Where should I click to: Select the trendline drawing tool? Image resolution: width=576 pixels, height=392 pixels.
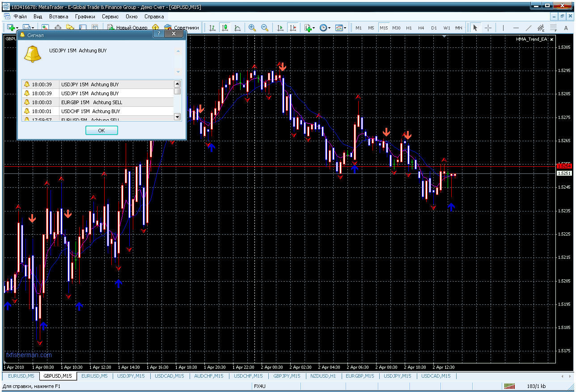[528, 28]
